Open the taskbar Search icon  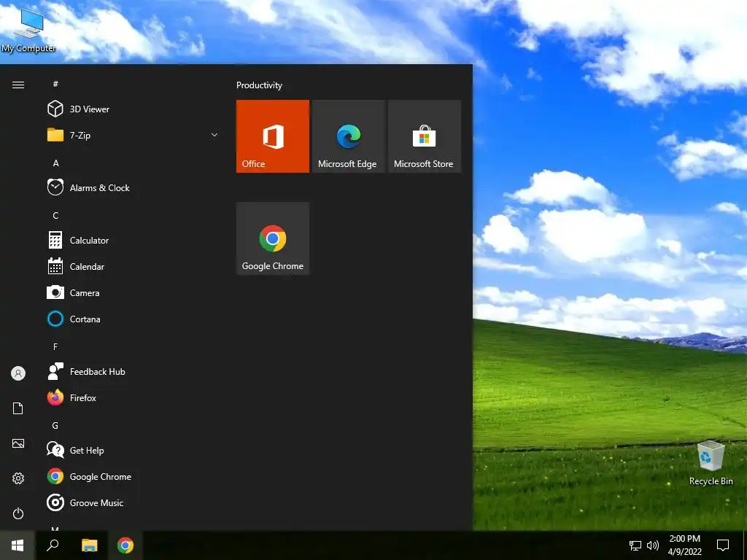pyautogui.click(x=53, y=545)
